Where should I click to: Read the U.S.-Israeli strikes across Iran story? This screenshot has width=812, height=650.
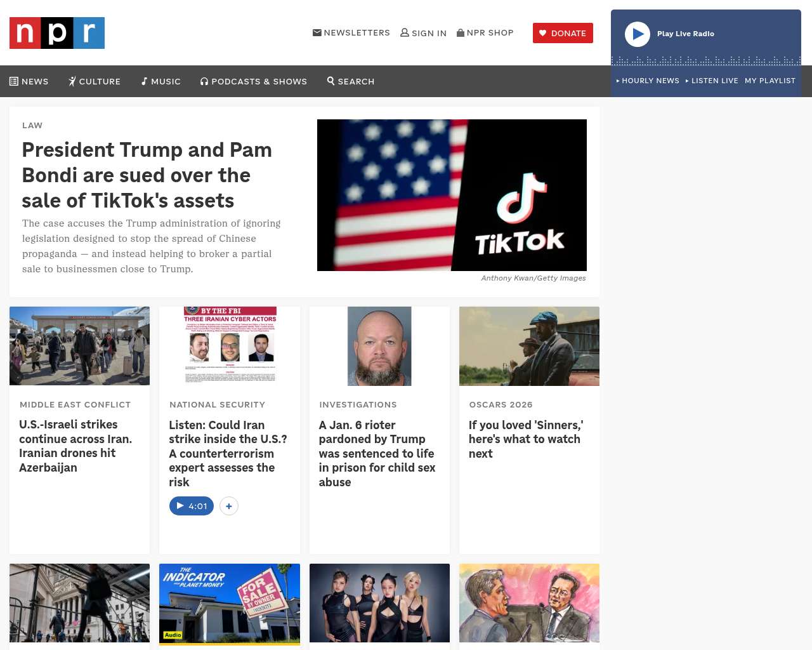coord(75,446)
